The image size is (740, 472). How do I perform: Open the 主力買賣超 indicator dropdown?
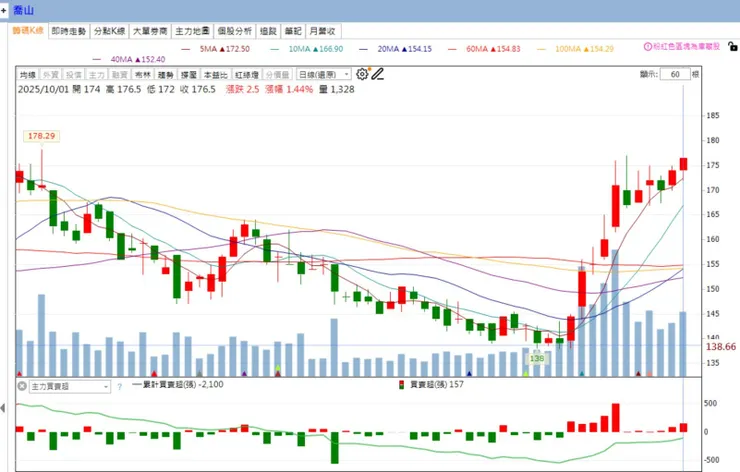click(70, 387)
